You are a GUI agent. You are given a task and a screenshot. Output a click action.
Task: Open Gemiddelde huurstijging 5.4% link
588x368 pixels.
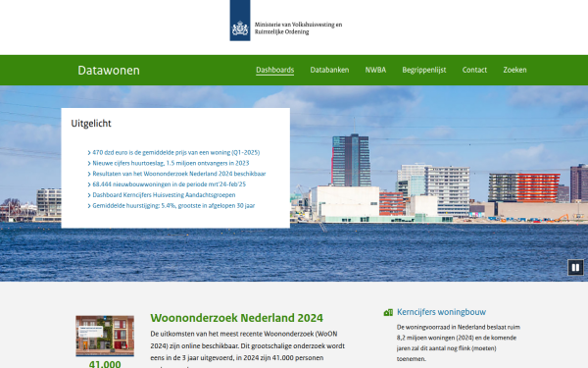coord(173,205)
